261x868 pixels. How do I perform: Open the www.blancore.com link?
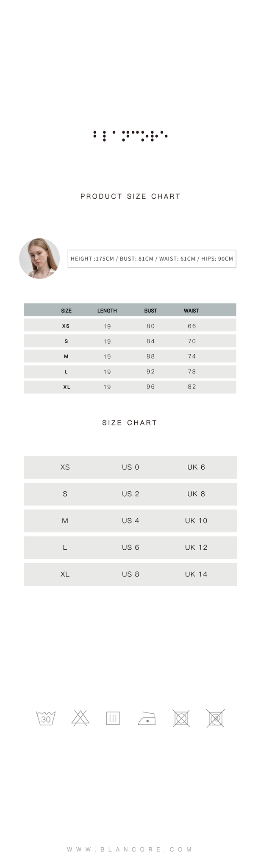[x=130, y=849]
